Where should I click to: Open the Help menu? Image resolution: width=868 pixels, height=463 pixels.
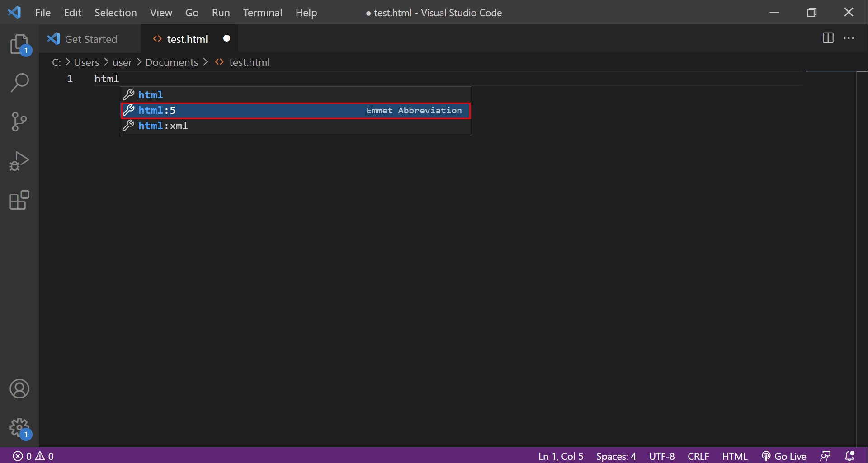[x=306, y=13]
